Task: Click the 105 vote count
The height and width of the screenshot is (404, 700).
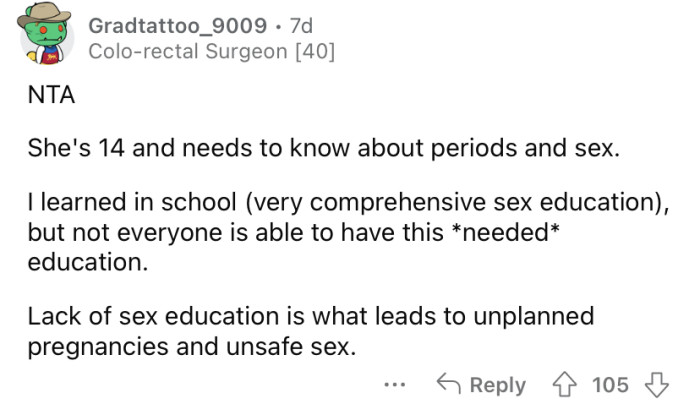Action: (x=610, y=384)
